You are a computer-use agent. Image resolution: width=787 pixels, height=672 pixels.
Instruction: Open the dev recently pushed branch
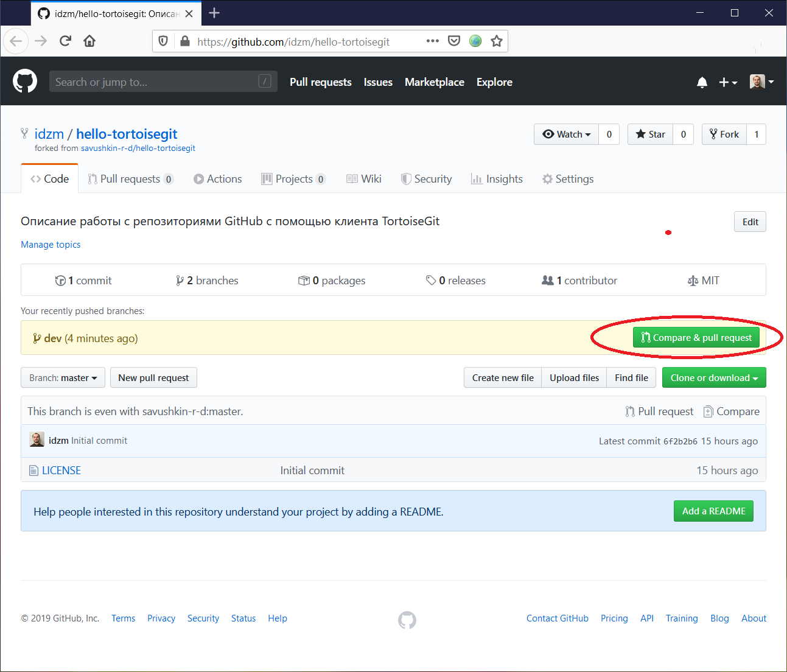tap(52, 338)
